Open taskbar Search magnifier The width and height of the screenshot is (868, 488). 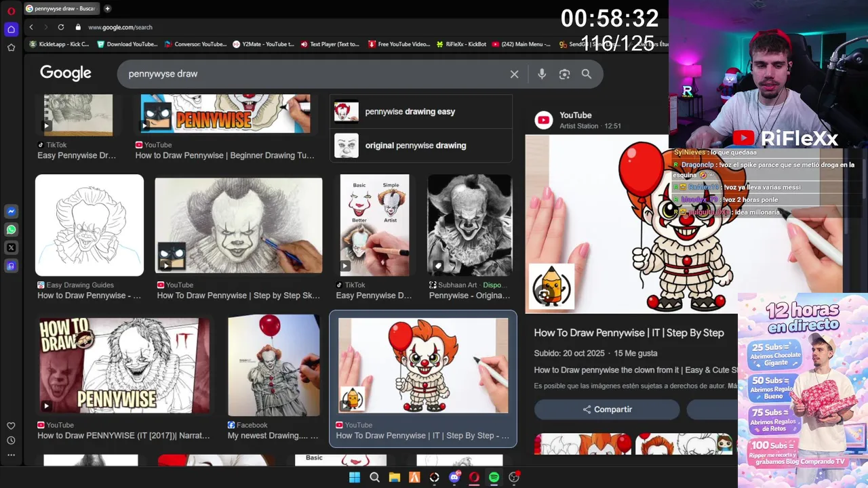point(374,477)
